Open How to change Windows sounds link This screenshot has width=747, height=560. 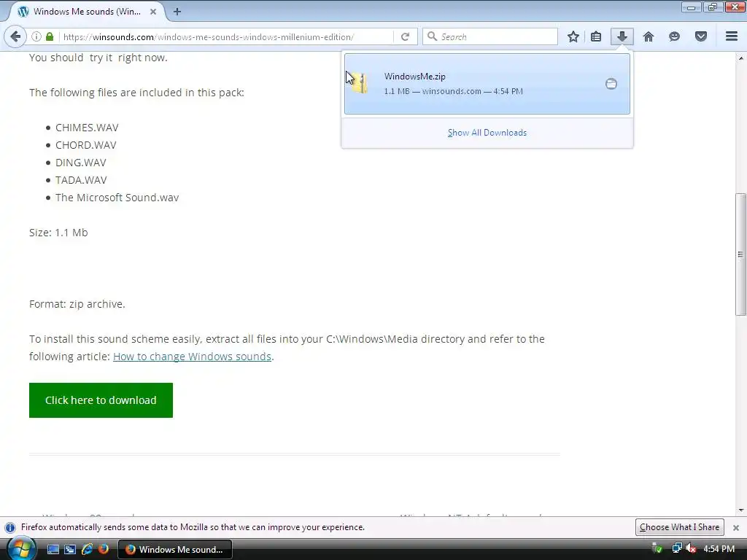click(x=192, y=356)
